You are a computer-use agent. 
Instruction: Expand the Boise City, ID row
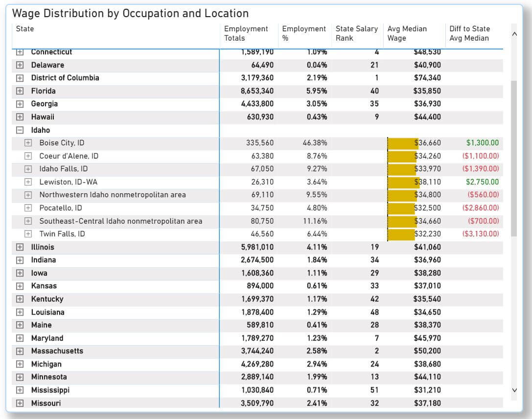pos(28,143)
